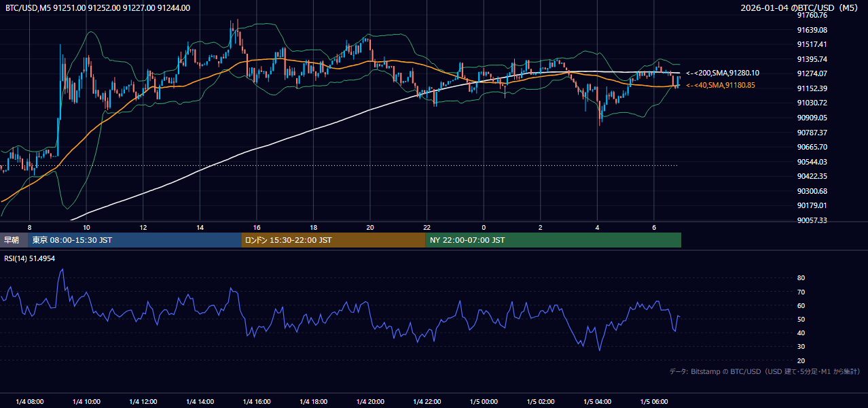Click RSI scale value 40
Screen dimensions: 868x408
[801, 333]
